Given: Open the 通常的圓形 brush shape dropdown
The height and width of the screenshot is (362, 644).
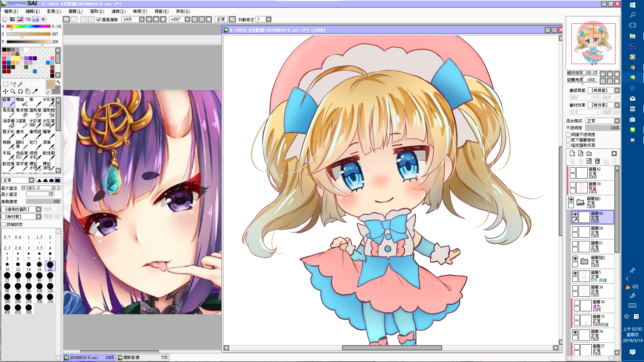Looking at the screenshot, I should point(38,209).
